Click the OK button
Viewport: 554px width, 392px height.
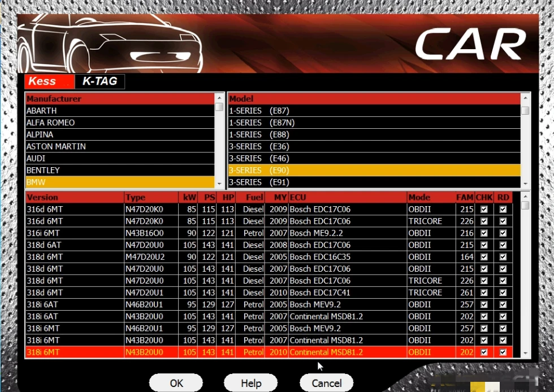[x=176, y=383]
